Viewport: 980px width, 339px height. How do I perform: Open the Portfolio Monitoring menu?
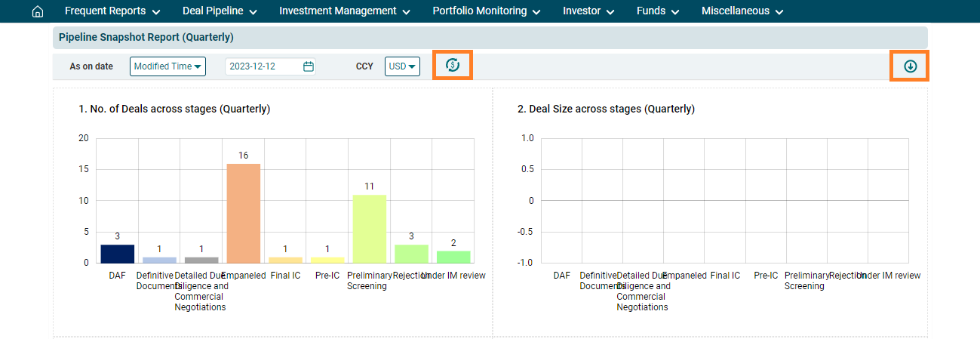pyautogui.click(x=486, y=11)
